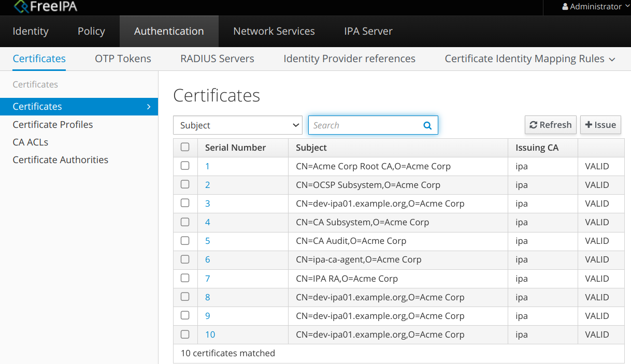Select checkbox for serial number 9
Image resolution: width=631 pixels, height=364 pixels.
185,315
